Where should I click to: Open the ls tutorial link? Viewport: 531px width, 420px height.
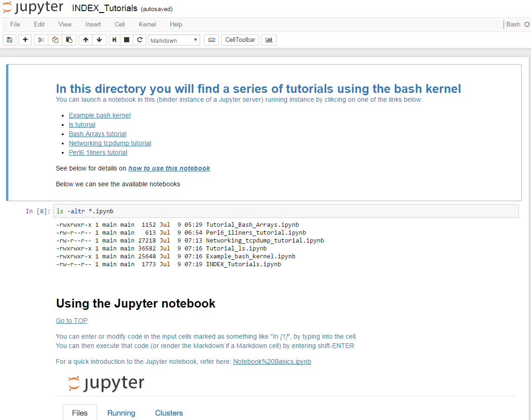[x=82, y=125]
